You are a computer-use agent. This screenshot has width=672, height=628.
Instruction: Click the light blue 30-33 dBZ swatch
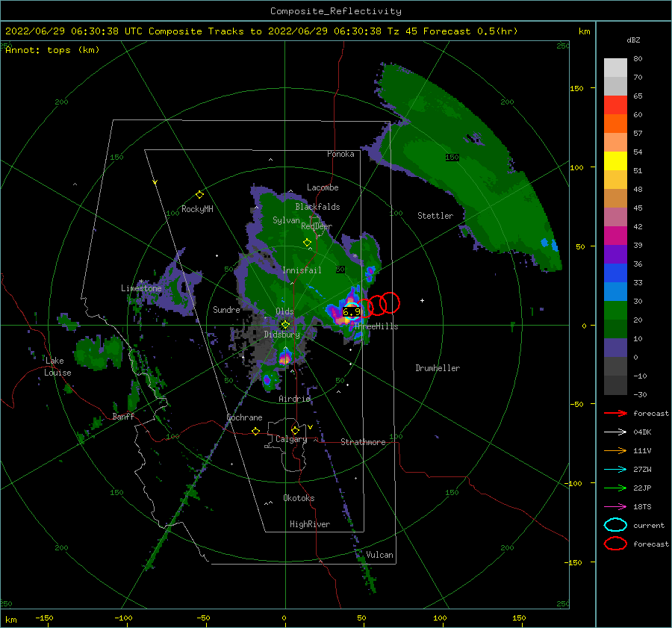(x=615, y=292)
